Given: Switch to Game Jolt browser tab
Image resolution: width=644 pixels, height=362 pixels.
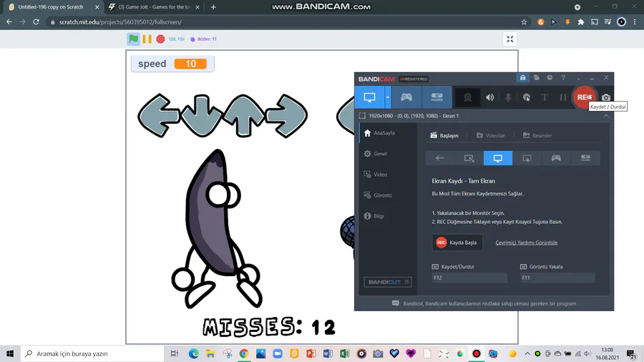Looking at the screenshot, I should click(154, 7).
